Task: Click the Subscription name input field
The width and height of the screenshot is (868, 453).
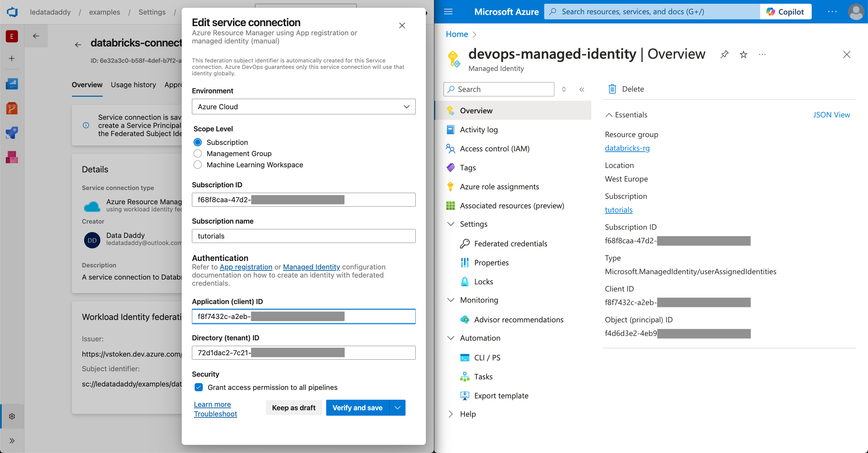Action: pyautogui.click(x=303, y=236)
